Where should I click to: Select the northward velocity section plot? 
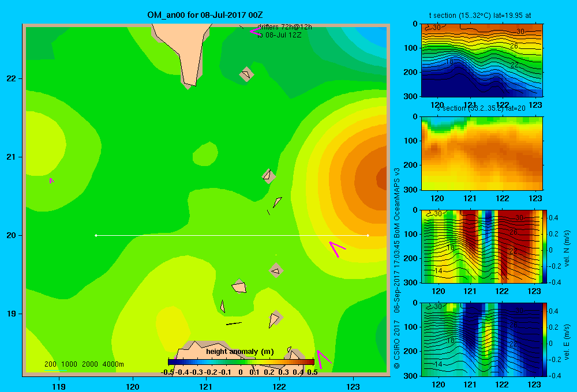[x=482, y=246]
